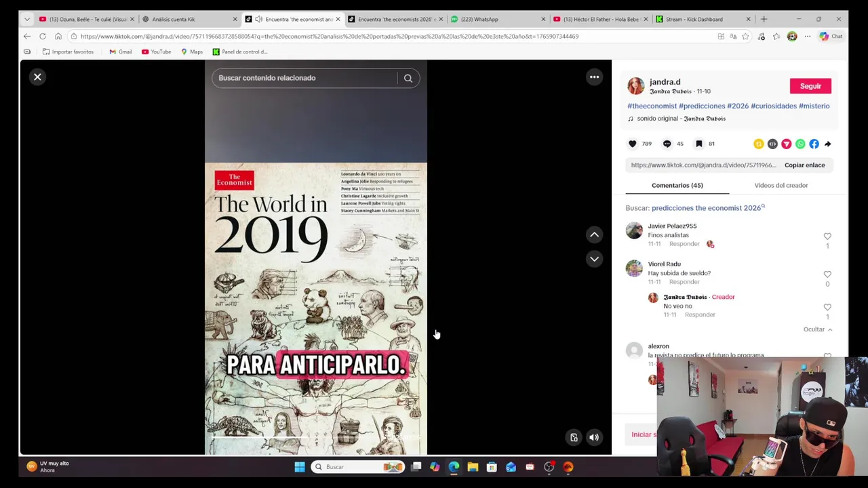
Task: Save video with the bookmark icon
Action: [699, 144]
